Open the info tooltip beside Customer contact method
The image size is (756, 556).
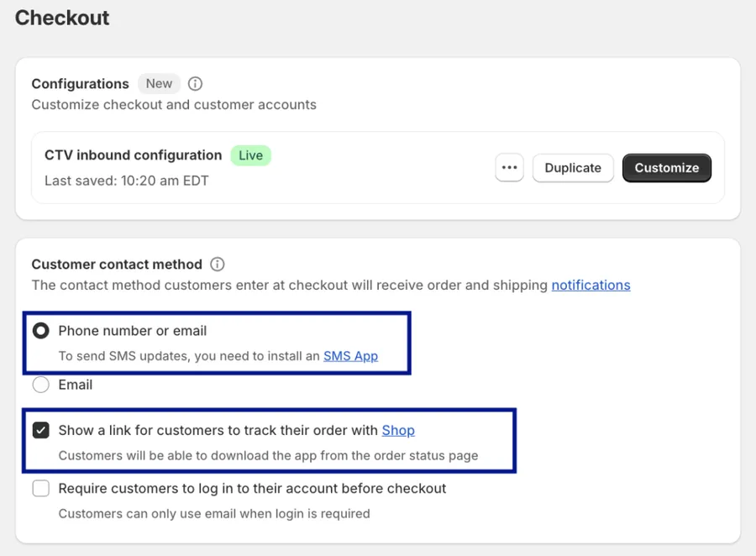tap(217, 264)
